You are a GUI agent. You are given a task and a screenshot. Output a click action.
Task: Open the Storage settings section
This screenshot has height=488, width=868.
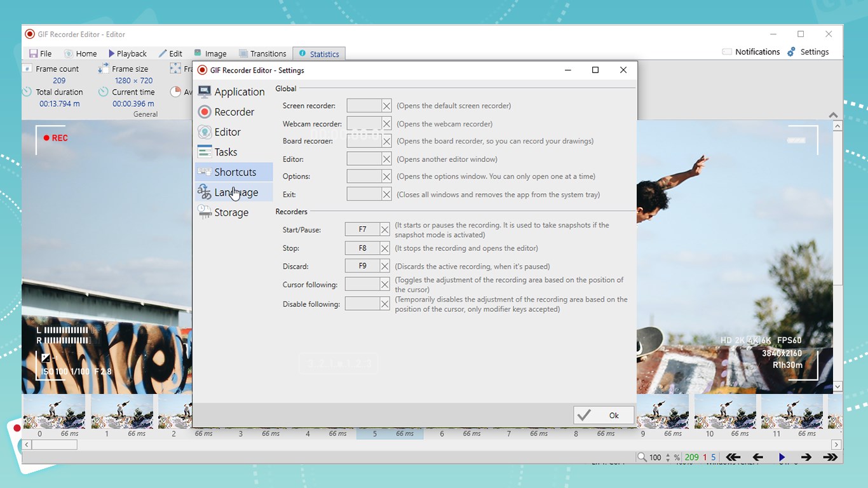(230, 212)
